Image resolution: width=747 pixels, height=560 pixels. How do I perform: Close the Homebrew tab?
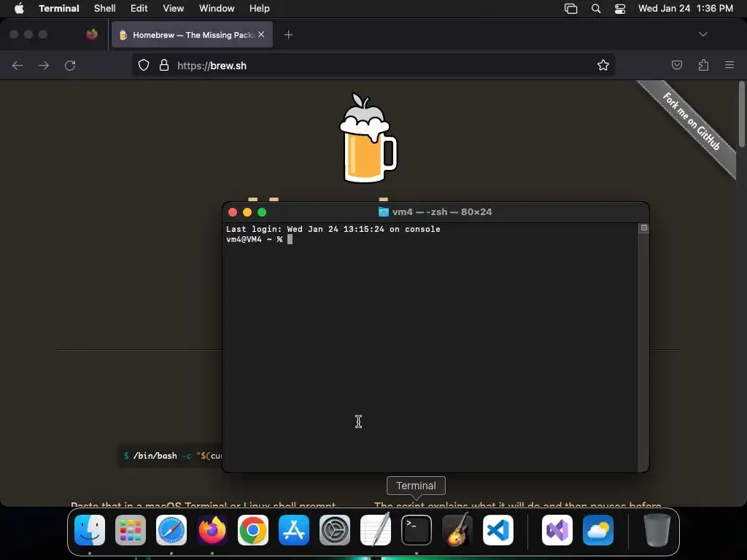pos(261,34)
